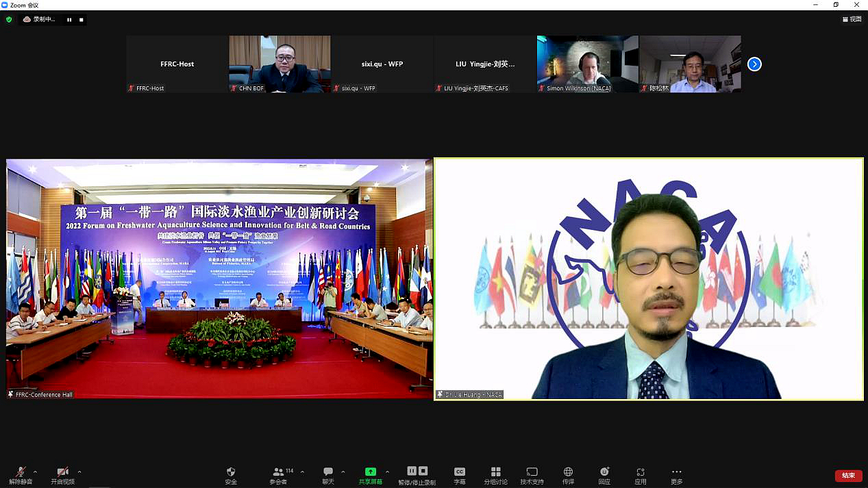The image size is (868, 488).
Task: Click the Dr. Jie Huang - NACA name label
Action: 470,395
